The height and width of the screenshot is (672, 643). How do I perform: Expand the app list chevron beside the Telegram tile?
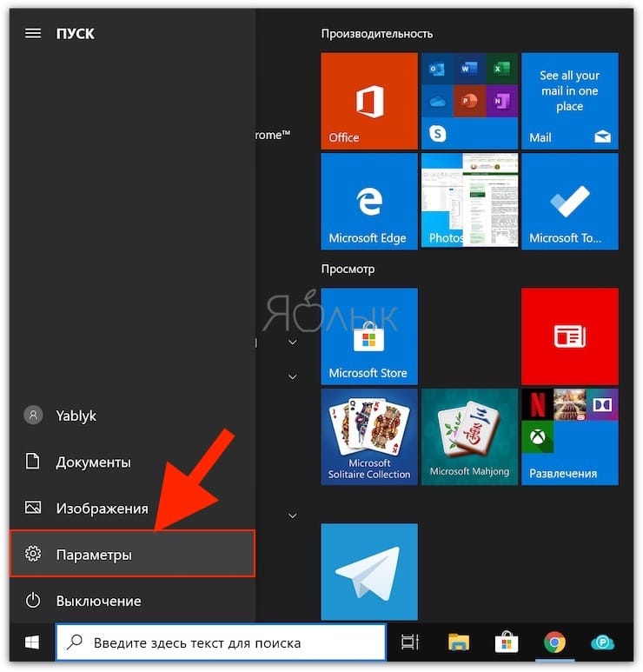293,516
